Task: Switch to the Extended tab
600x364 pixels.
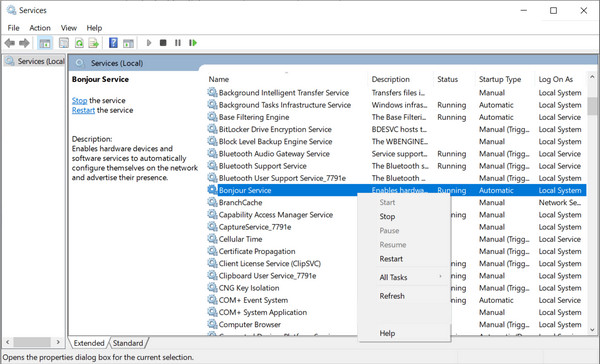Action: pos(89,343)
